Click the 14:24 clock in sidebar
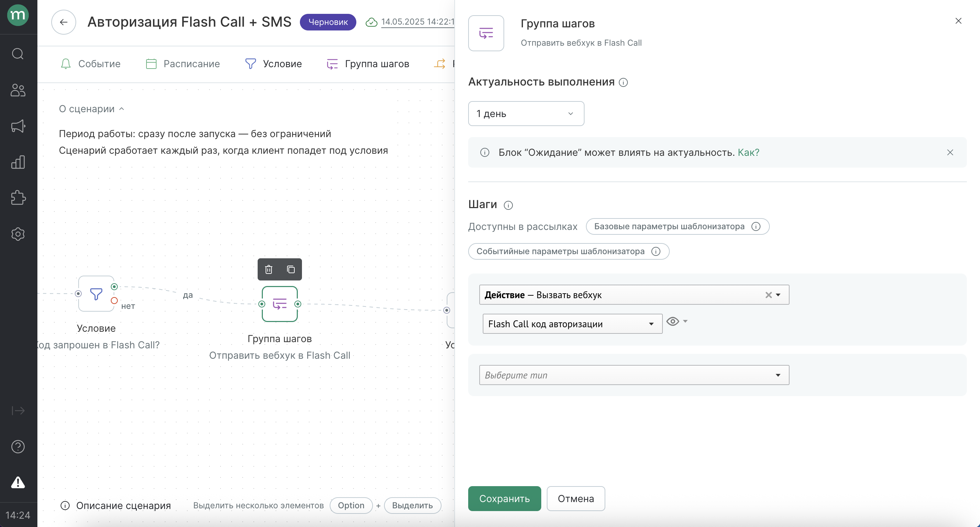This screenshot has height=527, width=980. [x=18, y=515]
